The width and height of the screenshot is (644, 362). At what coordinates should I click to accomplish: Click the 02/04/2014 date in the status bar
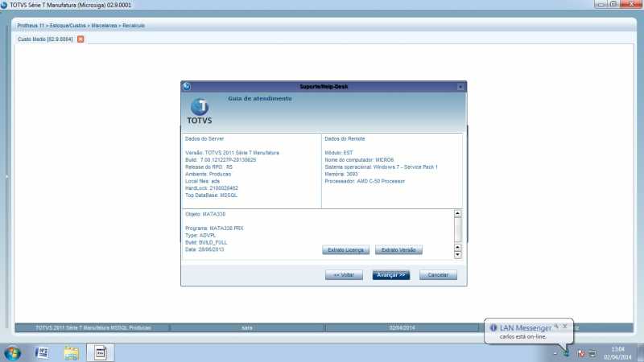pyautogui.click(x=402, y=327)
